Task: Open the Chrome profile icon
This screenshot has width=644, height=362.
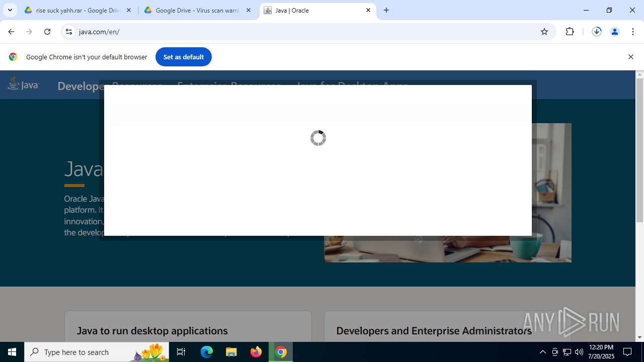Action: tap(614, 32)
